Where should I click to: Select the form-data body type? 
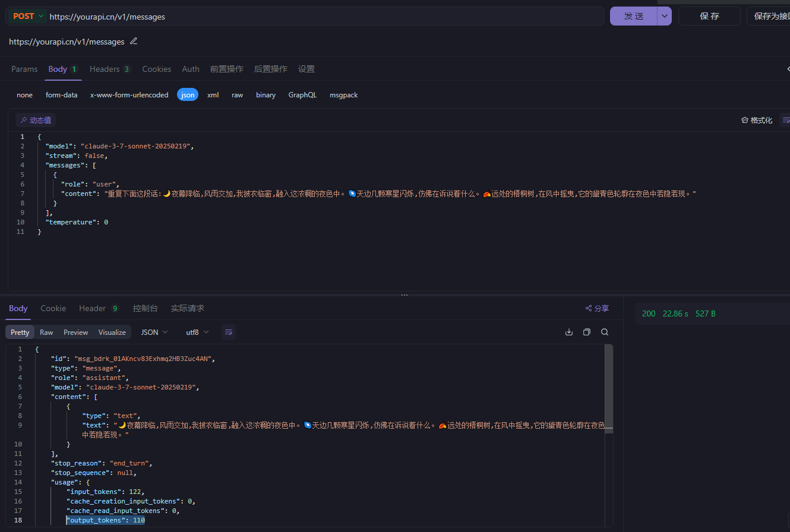62,95
